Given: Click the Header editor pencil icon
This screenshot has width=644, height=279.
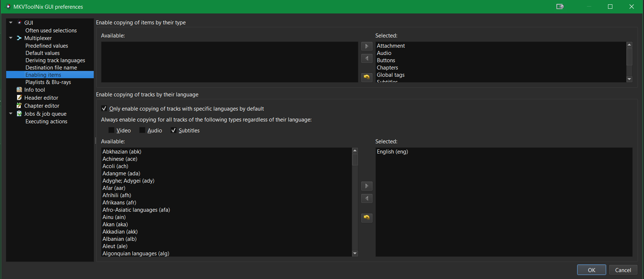Looking at the screenshot, I should point(19,97).
